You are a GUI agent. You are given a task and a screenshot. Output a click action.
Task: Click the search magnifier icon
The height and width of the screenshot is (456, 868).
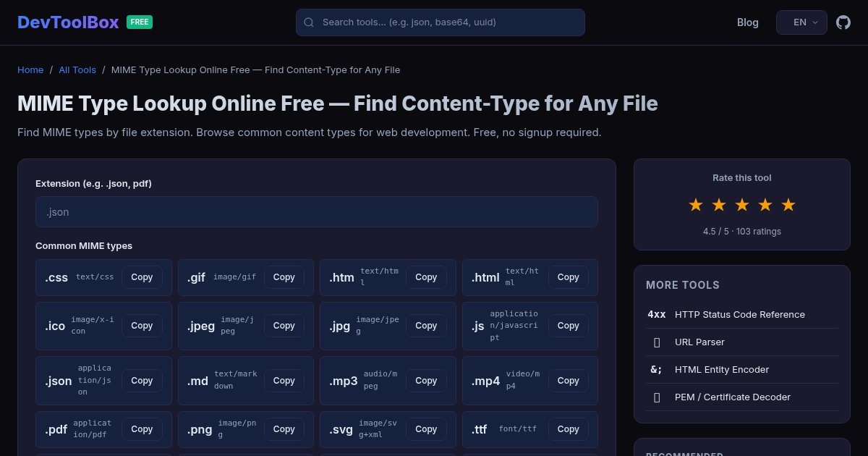tap(309, 22)
